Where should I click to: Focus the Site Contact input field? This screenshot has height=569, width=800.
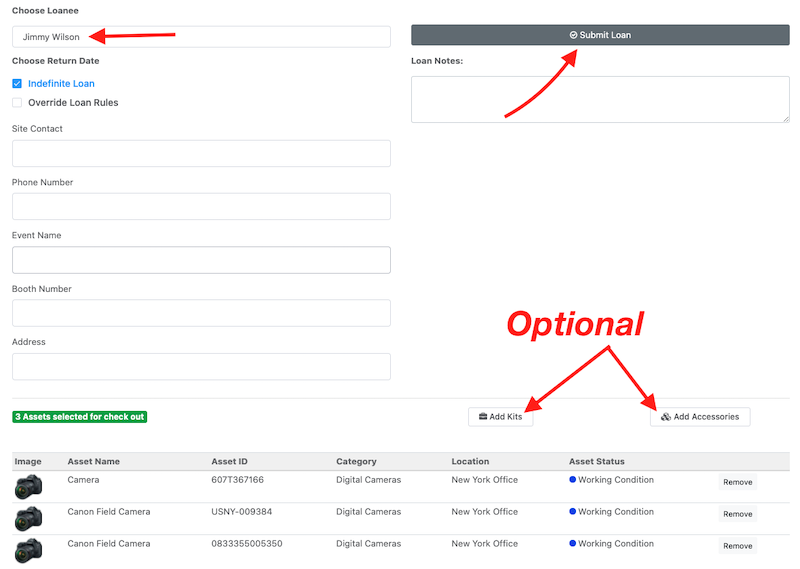pyautogui.click(x=201, y=154)
